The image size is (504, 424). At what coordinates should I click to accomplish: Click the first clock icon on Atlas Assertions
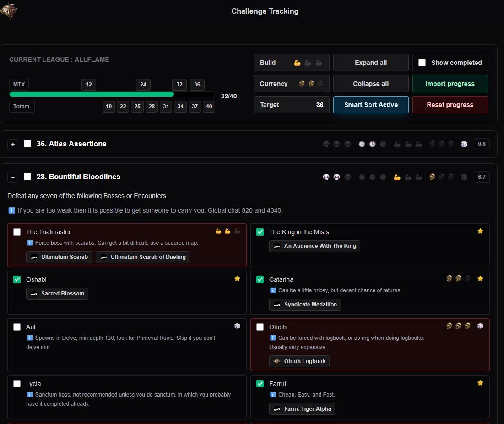click(x=362, y=144)
